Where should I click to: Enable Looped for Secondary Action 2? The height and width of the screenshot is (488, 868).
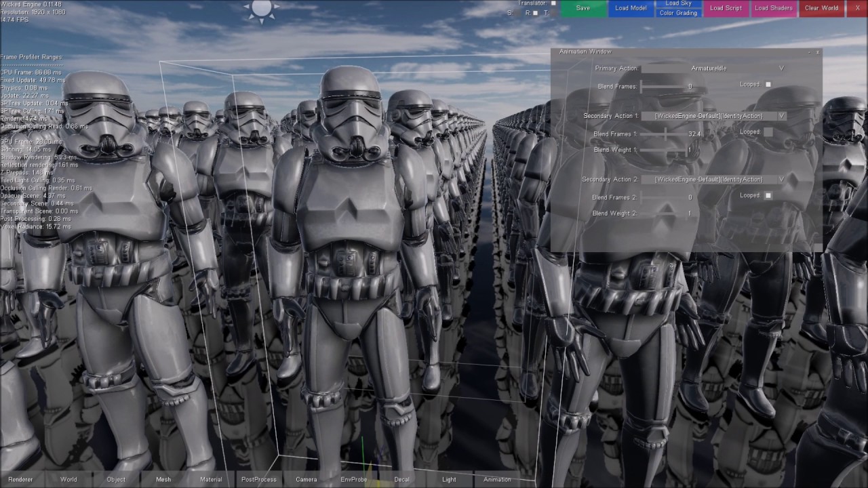pyautogui.click(x=768, y=196)
